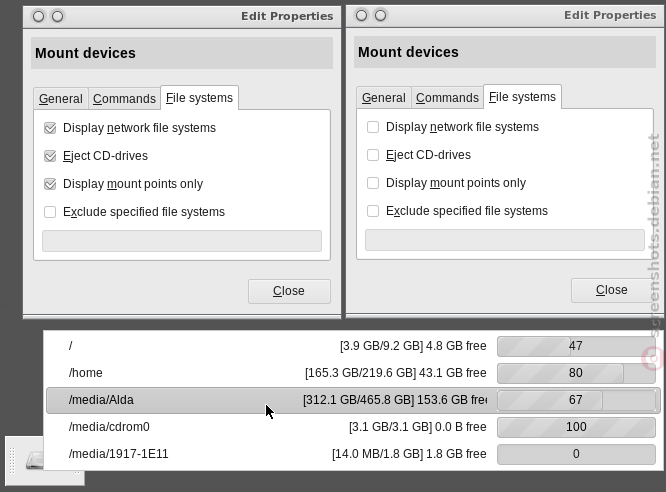666x492 pixels.
Task: Click '[14.0 MB/1.8 GB] 1.8 GB free' text
Action: 409,454
